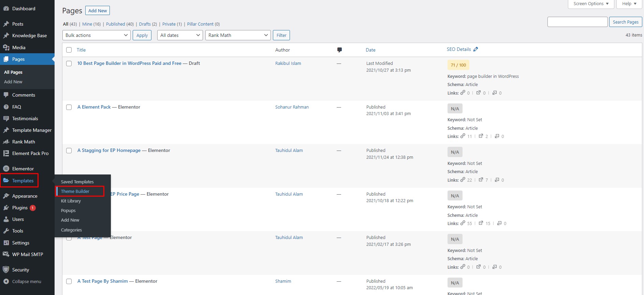This screenshot has width=644, height=295.
Task: Open the Dashboard gauge icon in sidebar
Action: pyautogui.click(x=6, y=9)
